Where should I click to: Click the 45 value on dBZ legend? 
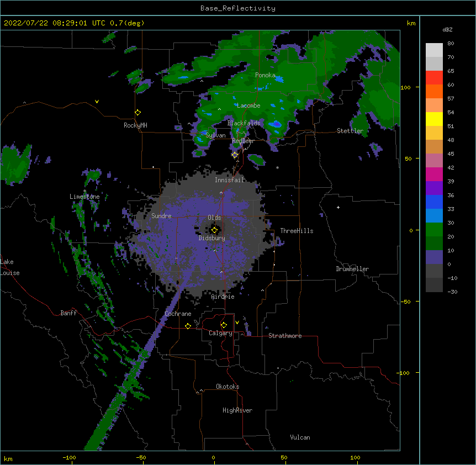click(451, 154)
